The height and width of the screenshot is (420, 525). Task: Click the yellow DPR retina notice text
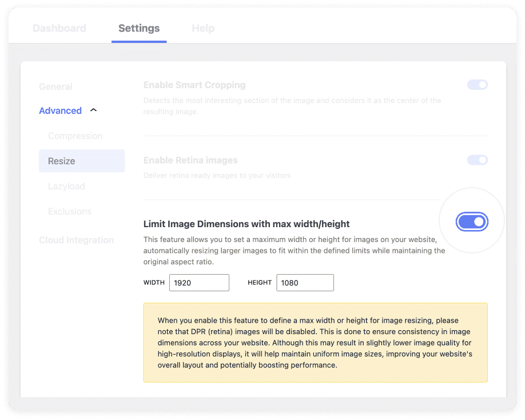(315, 343)
